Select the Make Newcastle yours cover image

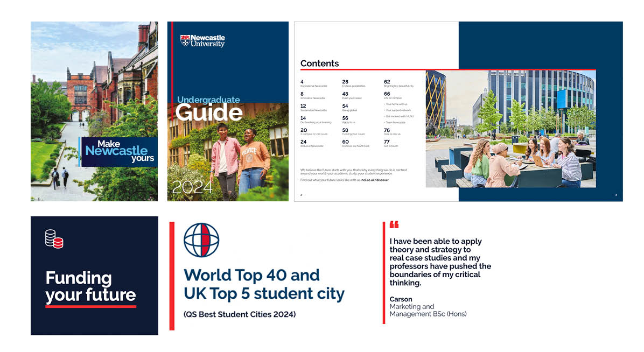(94, 111)
